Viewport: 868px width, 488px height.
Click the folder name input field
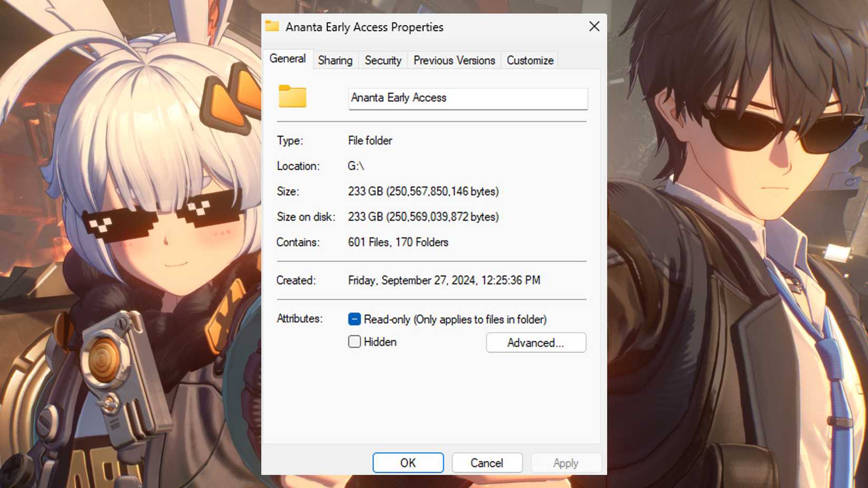468,98
